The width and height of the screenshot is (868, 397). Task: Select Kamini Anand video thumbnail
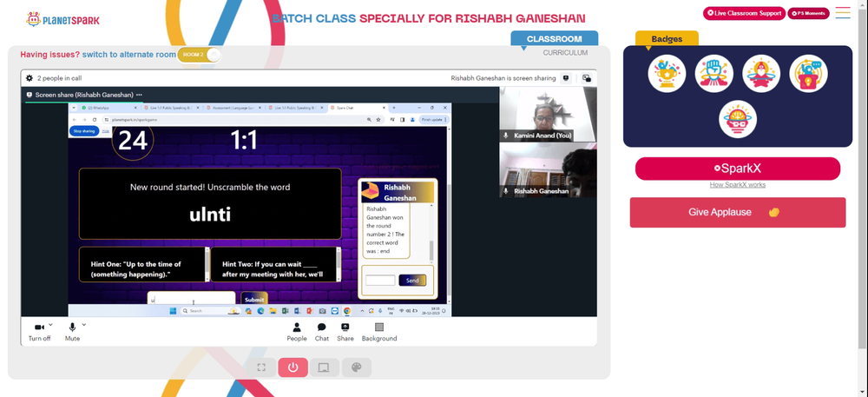(x=548, y=114)
